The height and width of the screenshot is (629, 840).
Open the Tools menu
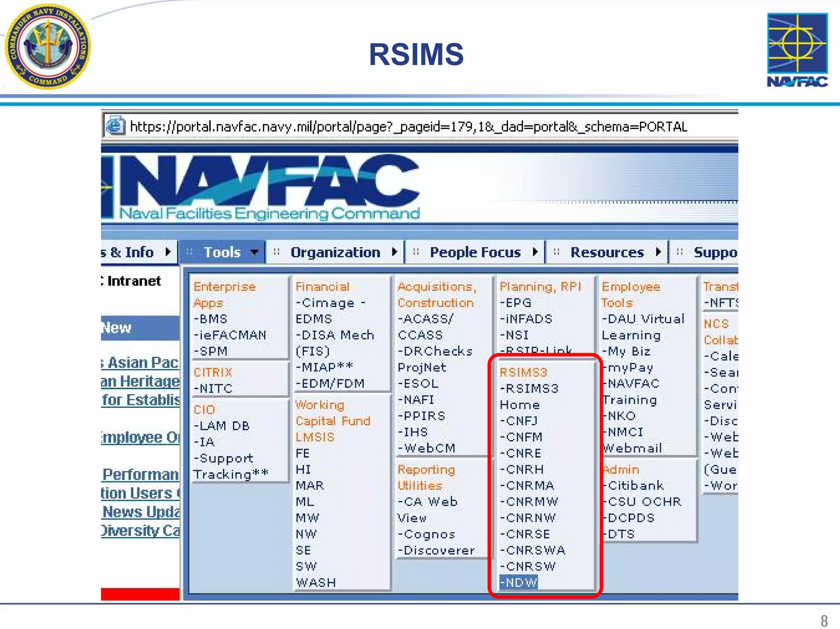[x=222, y=252]
